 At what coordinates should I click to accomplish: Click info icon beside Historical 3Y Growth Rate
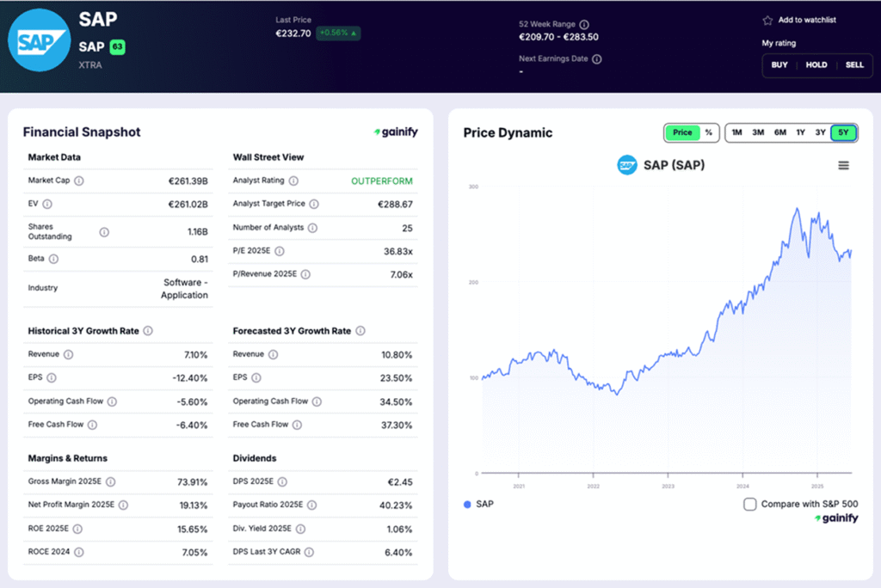click(x=148, y=331)
